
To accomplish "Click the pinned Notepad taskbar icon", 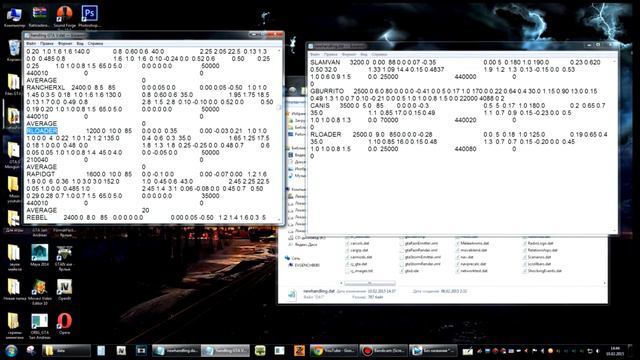I will click(x=101, y=351).
